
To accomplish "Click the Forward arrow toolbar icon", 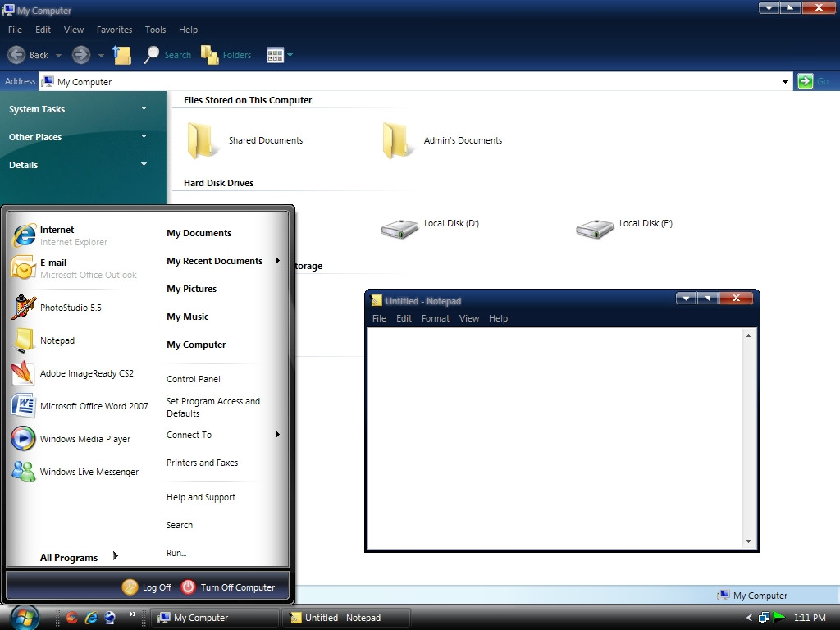I will click(x=81, y=55).
